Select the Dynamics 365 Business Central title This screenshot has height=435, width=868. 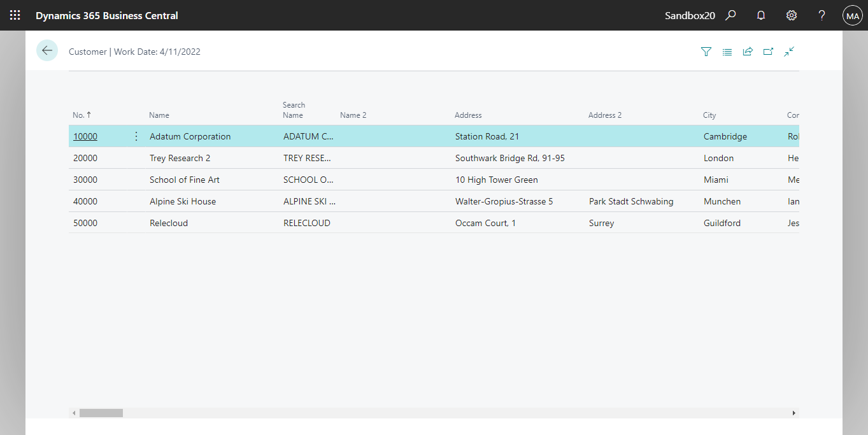pos(106,15)
